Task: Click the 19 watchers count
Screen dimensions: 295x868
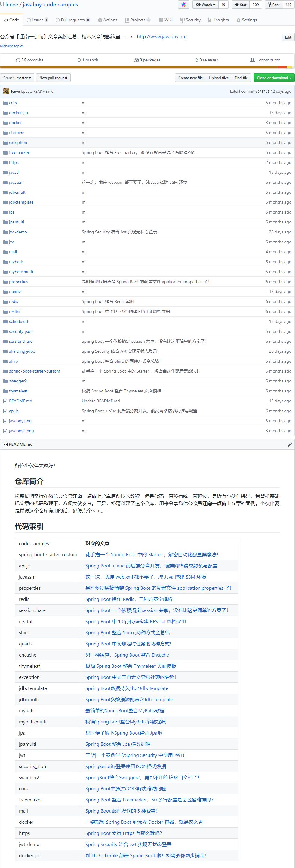Action: (x=223, y=5)
